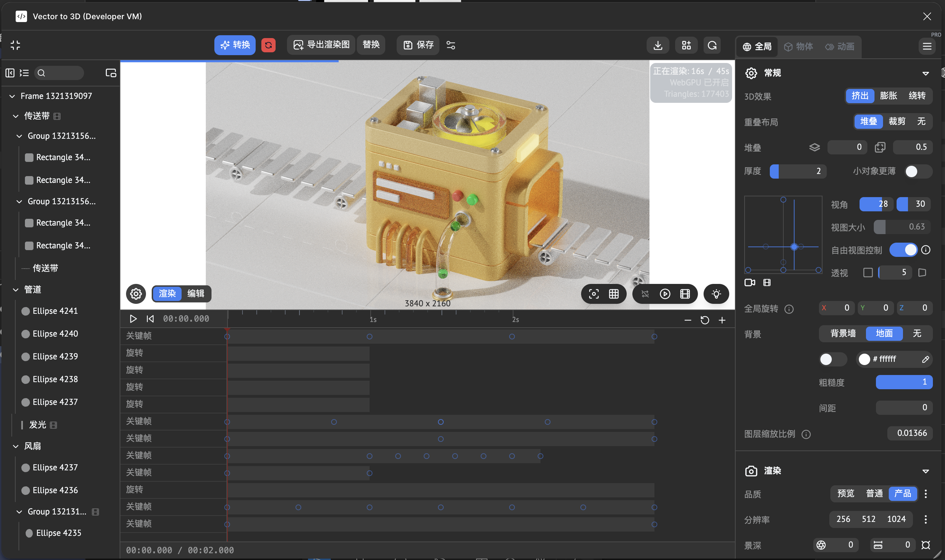Collapse the Group 132131... node above Ellipse 4235
Viewport: 945px width, 560px height.
[19, 512]
